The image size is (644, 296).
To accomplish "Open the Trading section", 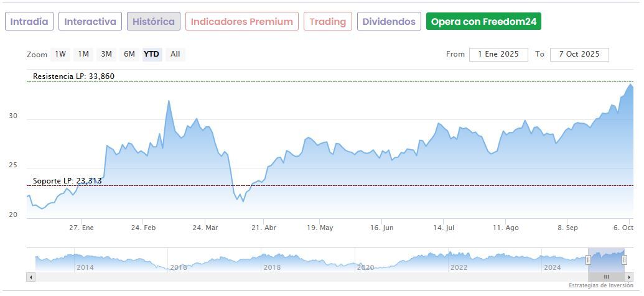I will click(327, 22).
